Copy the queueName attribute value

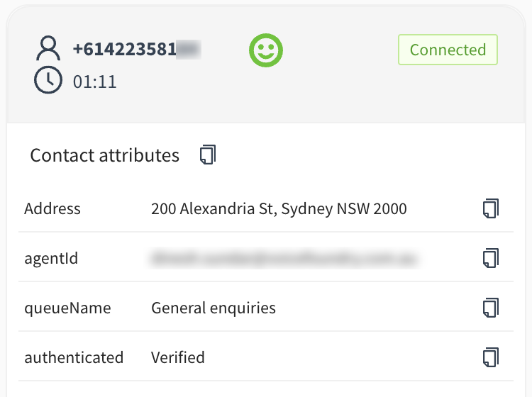pos(491,308)
